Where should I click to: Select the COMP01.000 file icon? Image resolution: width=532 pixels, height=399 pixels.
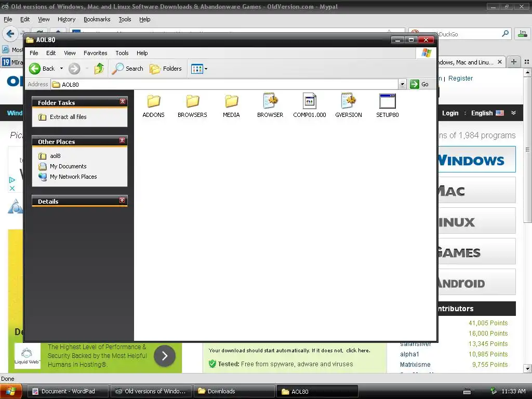pyautogui.click(x=310, y=101)
